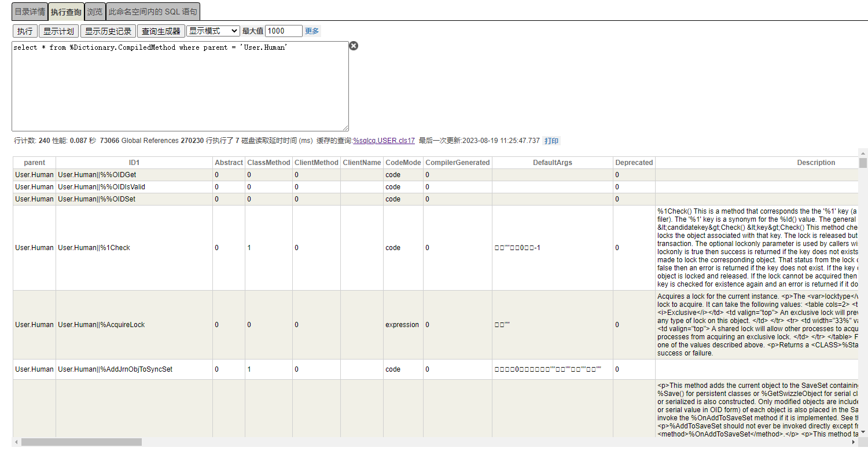Click the CompilerGenerated column header

pos(458,163)
